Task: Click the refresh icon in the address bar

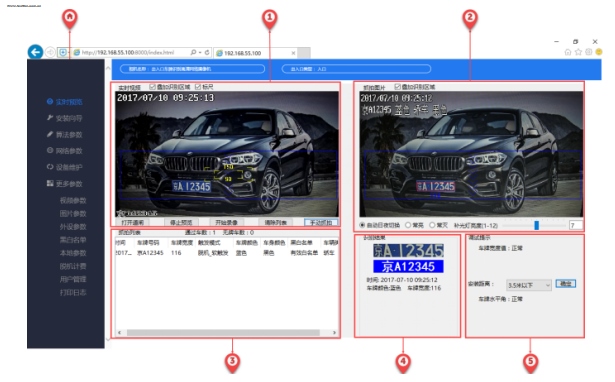Action: pos(207,52)
